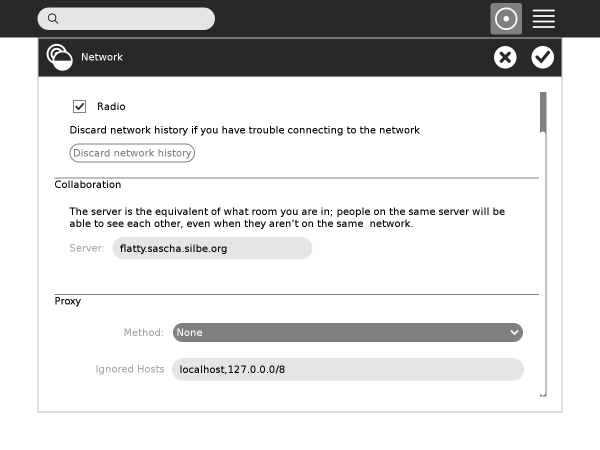Viewport: 600px width, 450px height.
Task: Switch to the list view icon
Action: (543, 19)
